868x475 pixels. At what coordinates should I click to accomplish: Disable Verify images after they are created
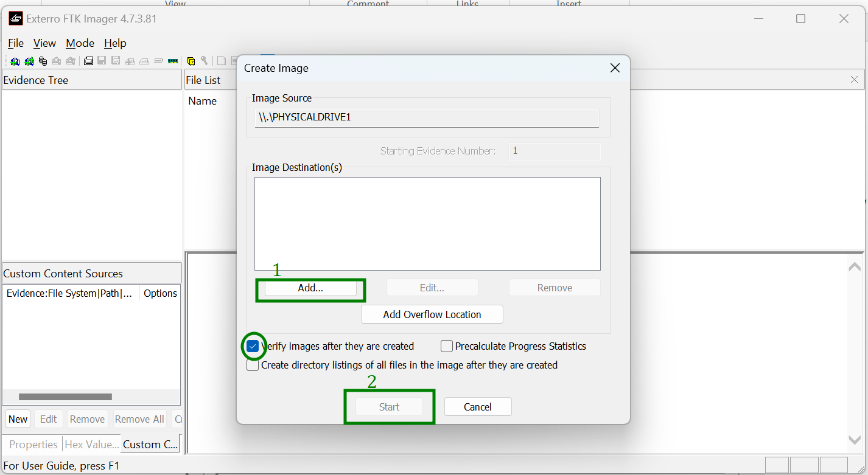[253, 346]
